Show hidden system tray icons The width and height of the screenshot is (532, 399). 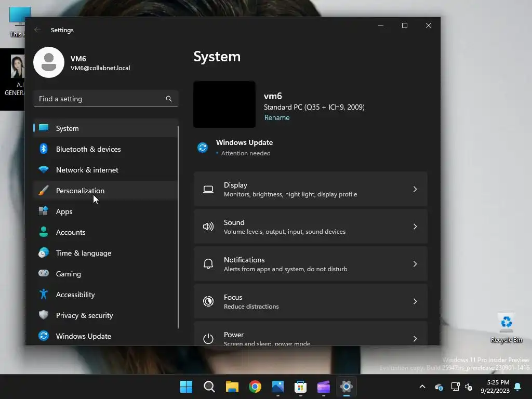coord(422,387)
